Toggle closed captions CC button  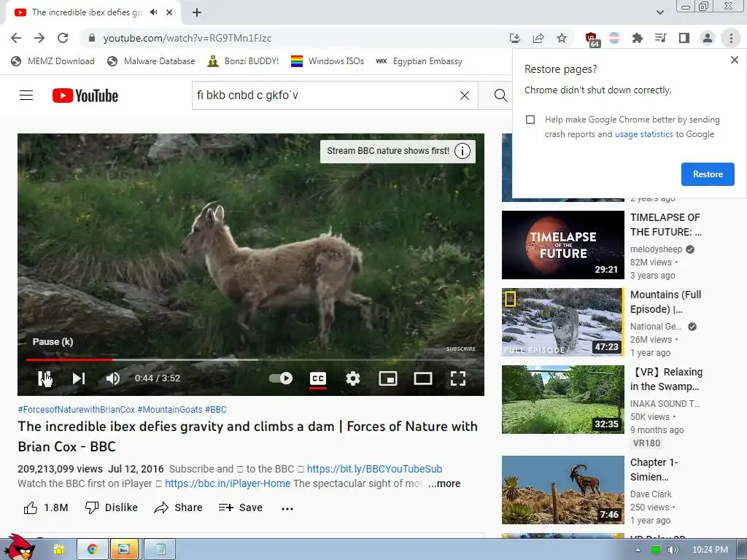(318, 378)
